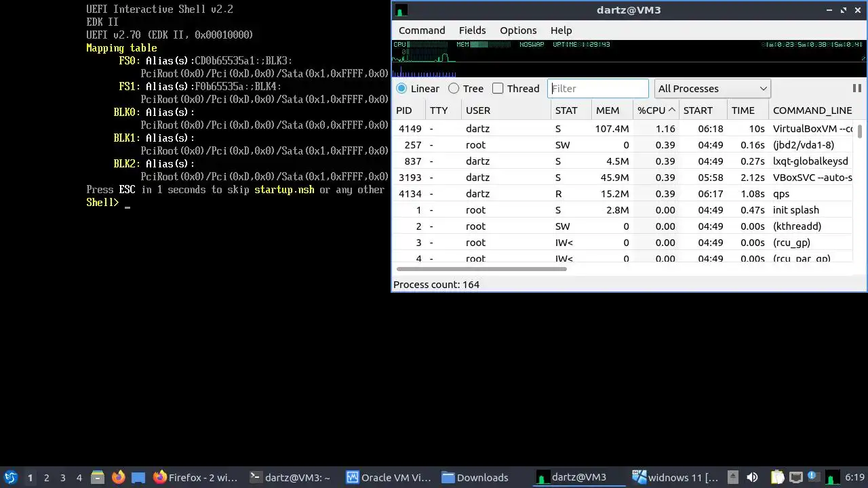This screenshot has width=868, height=488.
Task: Maximize the qps window
Action: 844,10
